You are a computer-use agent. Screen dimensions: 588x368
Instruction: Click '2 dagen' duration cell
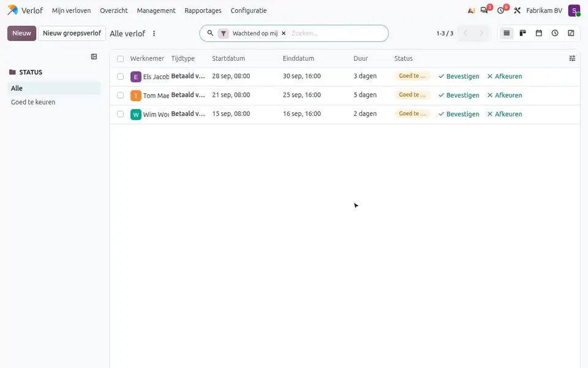pos(365,113)
